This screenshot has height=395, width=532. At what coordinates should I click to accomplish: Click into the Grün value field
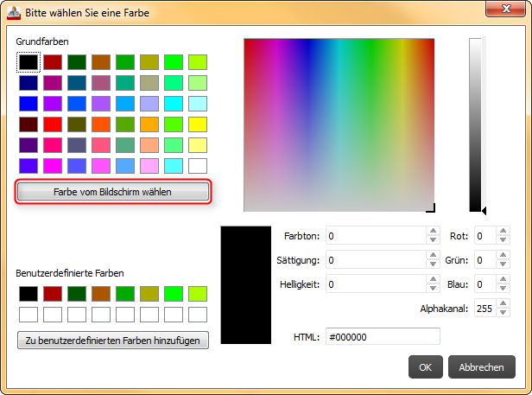[x=485, y=259]
